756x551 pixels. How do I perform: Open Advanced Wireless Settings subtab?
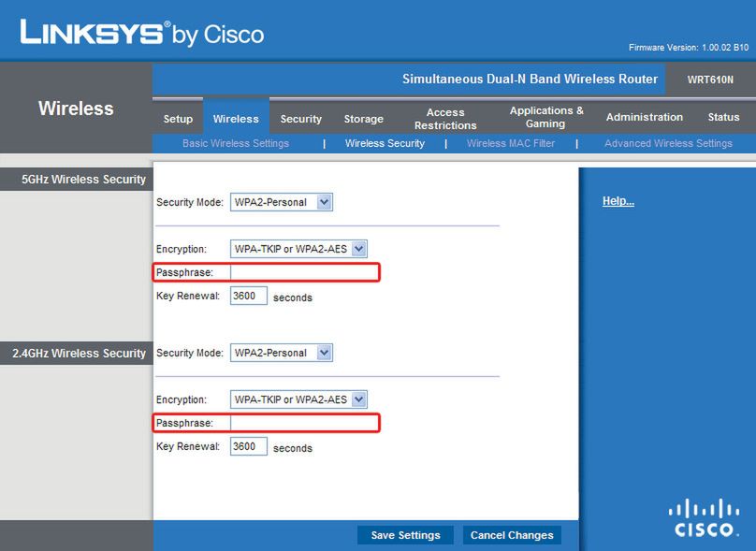pos(668,143)
